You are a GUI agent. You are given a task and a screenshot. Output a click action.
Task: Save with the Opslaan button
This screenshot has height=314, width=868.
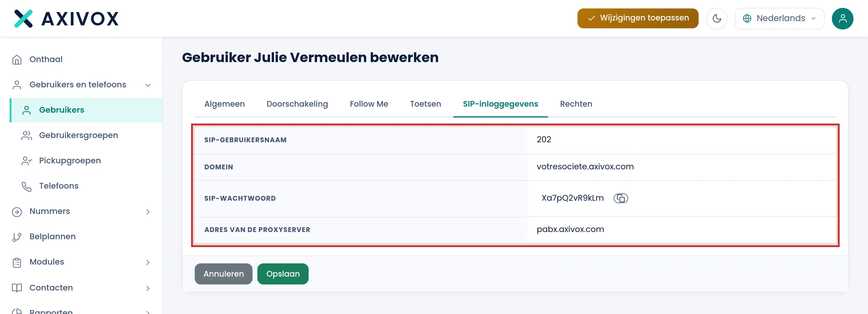coord(283,274)
